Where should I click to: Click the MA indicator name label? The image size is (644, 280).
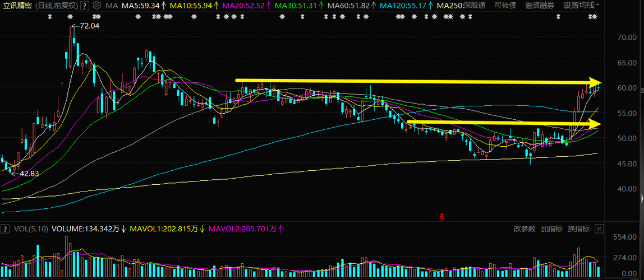(x=111, y=6)
